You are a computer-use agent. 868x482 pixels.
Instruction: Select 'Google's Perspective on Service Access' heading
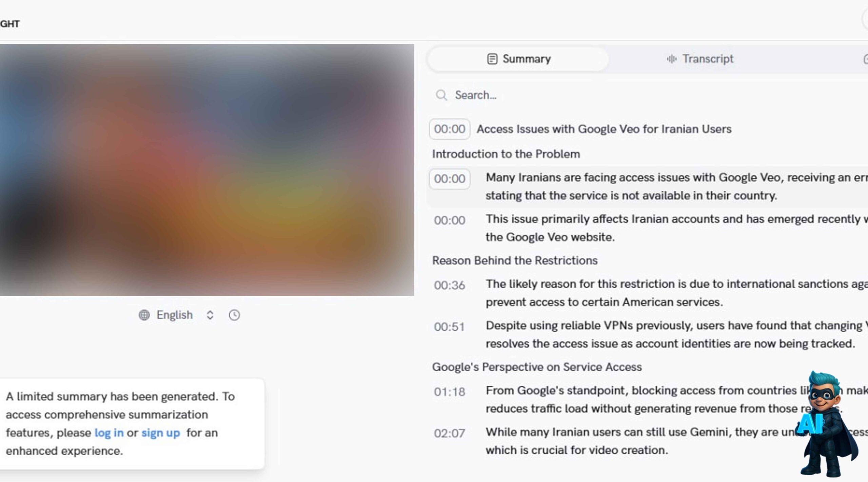click(x=537, y=367)
